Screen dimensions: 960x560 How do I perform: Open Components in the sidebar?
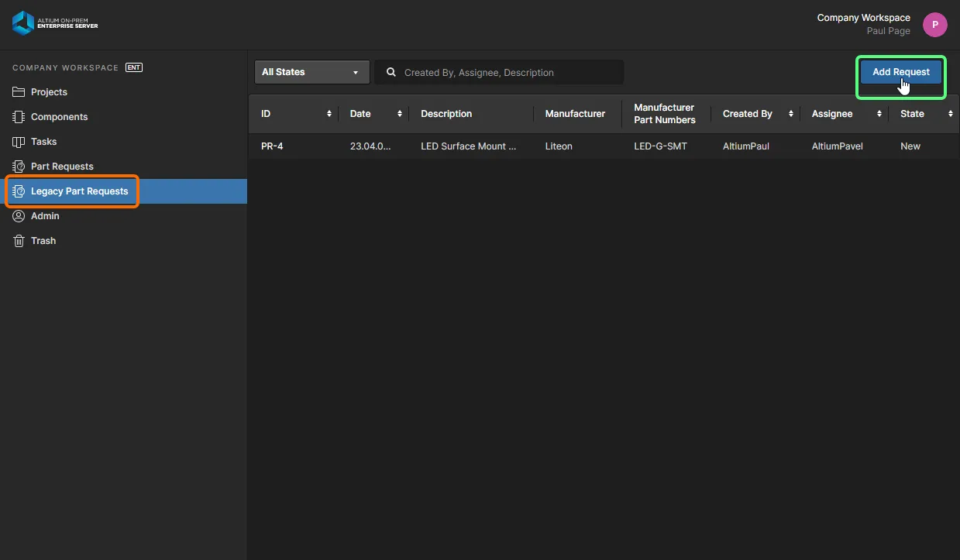[59, 117]
